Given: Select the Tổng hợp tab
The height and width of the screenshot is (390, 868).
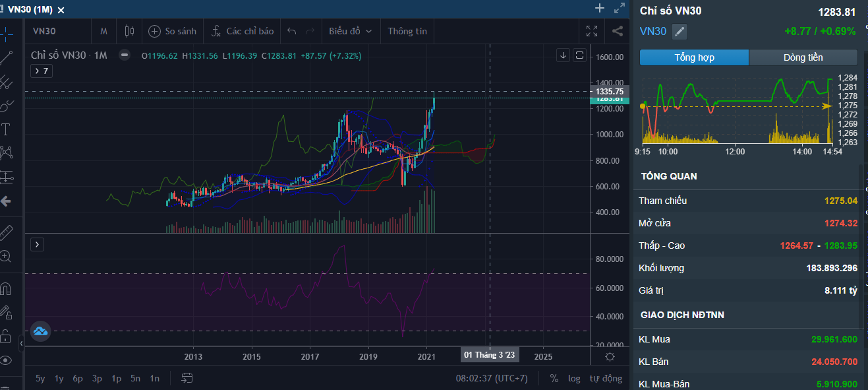Looking at the screenshot, I should click(x=694, y=57).
